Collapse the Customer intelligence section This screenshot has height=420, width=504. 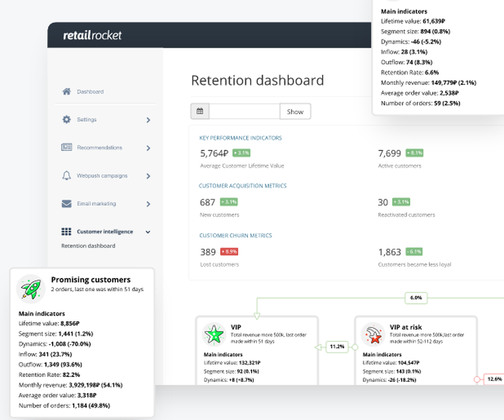point(148,232)
